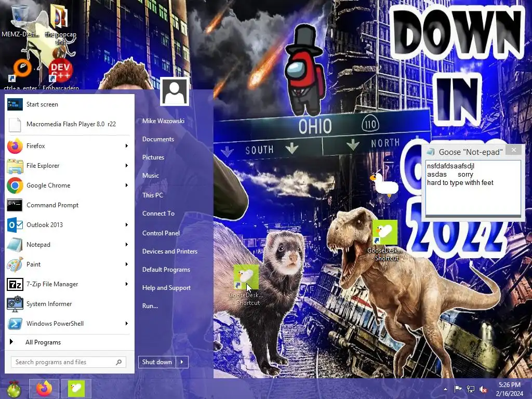Click the Search programs and files field
The width and height of the screenshot is (532, 399).
69,362
